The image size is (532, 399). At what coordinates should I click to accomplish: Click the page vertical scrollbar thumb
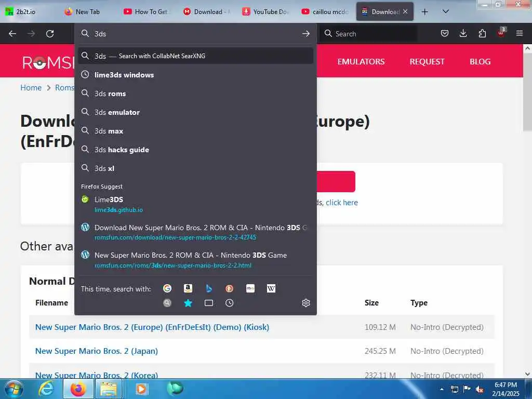(x=527, y=91)
